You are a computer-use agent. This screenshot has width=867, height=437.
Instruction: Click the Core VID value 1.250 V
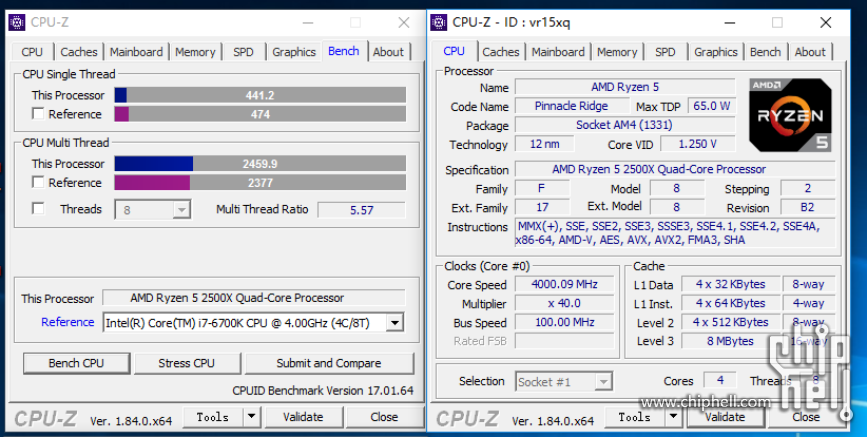[x=698, y=144]
